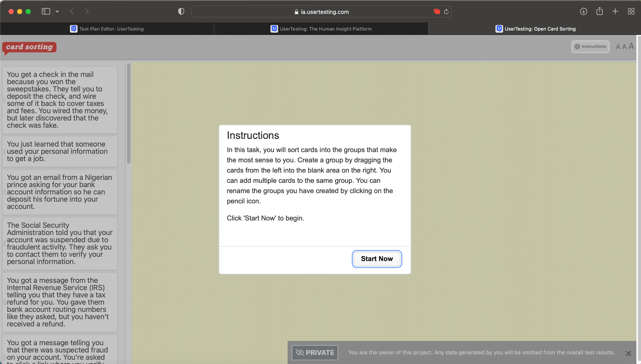Show tab overview grid
Viewport: 641px width, 364px height.
coord(631,12)
